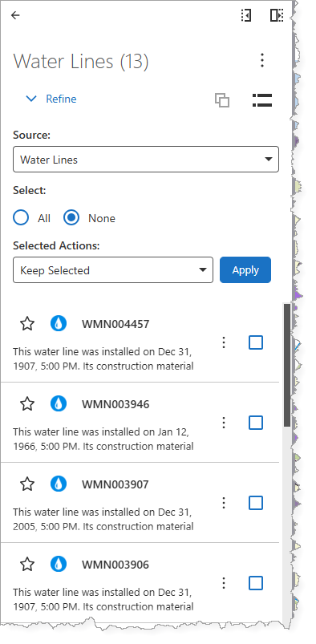Image resolution: width=316 pixels, height=644 pixels.
Task: Open the Water Lines panel options menu
Action: point(262,60)
